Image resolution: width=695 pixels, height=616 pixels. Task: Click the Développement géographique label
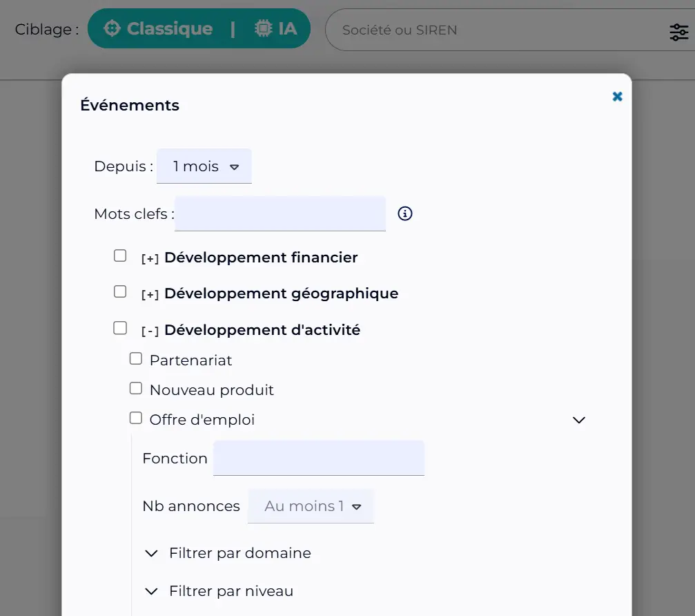[x=282, y=293]
